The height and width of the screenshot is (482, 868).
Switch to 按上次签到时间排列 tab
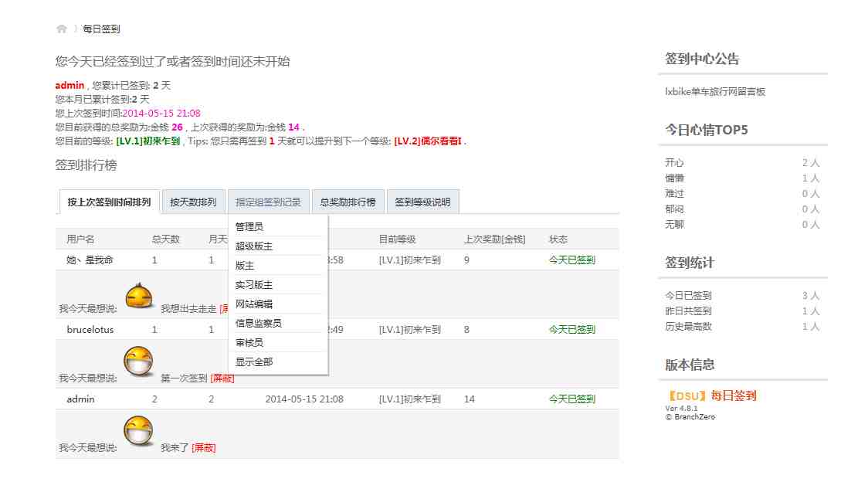tap(109, 202)
